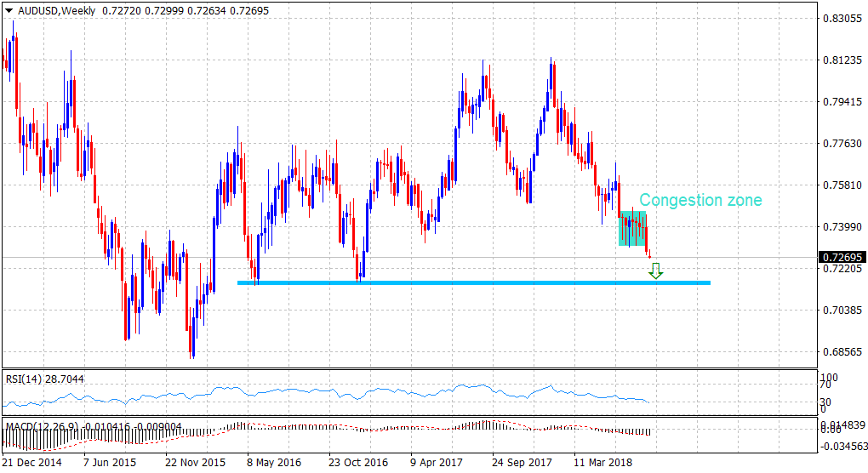This screenshot has height=473, width=868.
Task: Click the 0.83055 price axis label
Action: pyautogui.click(x=841, y=19)
